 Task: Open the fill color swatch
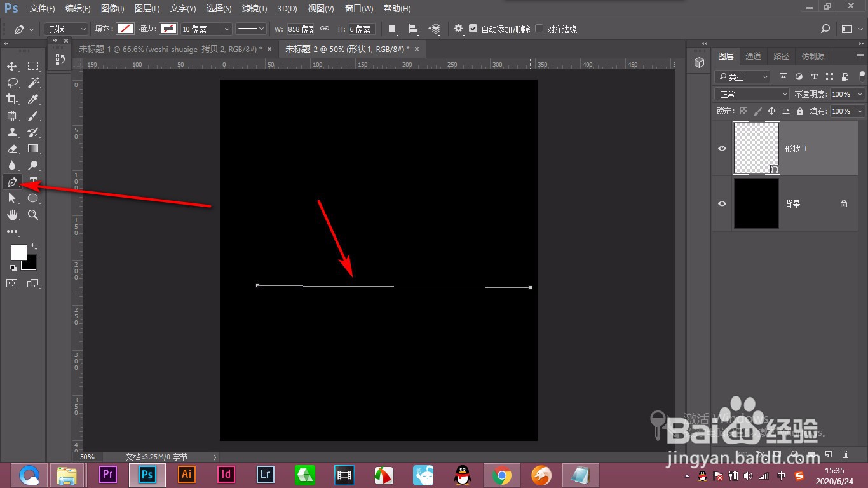click(125, 29)
